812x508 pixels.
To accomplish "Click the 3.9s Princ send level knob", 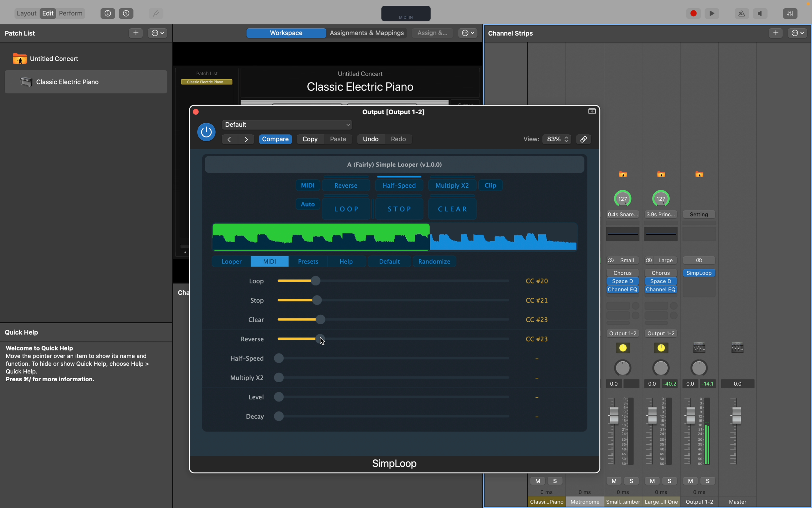I will pos(661,198).
